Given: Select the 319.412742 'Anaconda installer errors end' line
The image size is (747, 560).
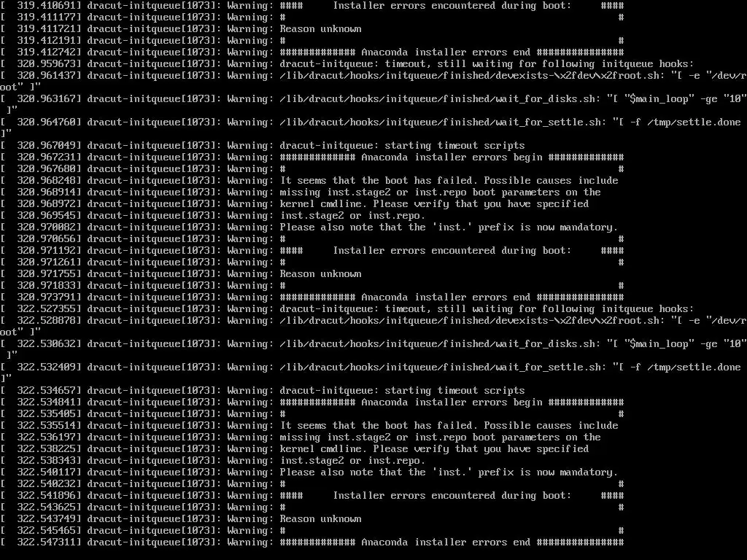Looking at the screenshot, I should pyautogui.click(x=312, y=52).
